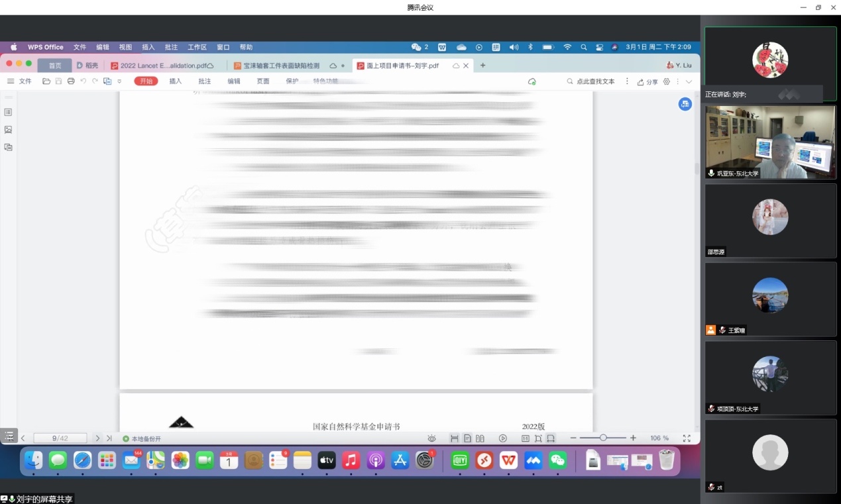Open the image thumbnails sidebar icon
Screen dimensions: 841x504
point(8,130)
